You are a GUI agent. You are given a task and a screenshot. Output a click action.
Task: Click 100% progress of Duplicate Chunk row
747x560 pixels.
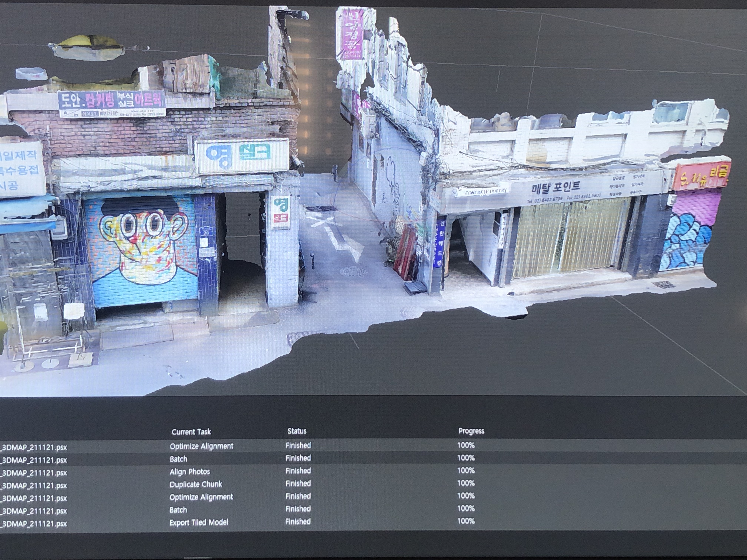pos(466,483)
